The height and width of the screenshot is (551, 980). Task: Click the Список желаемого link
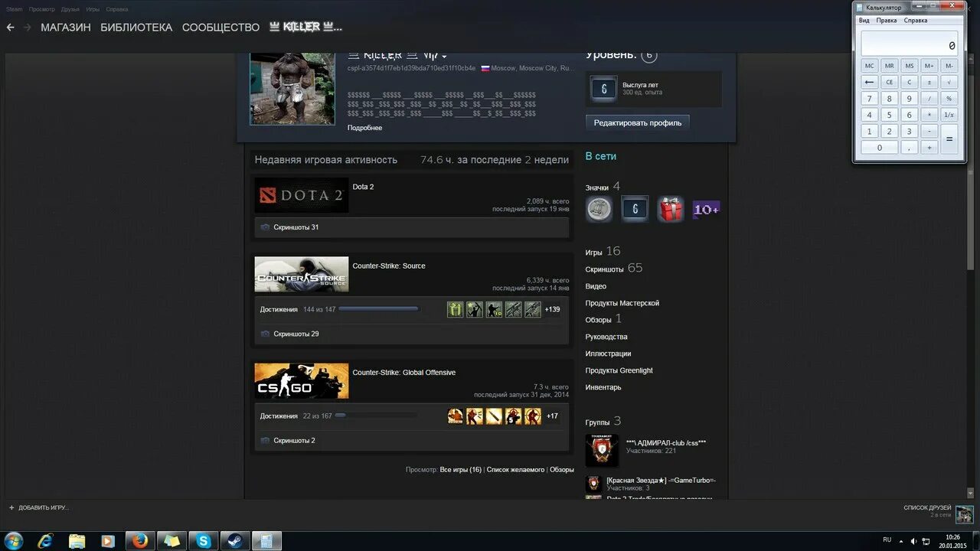click(515, 469)
